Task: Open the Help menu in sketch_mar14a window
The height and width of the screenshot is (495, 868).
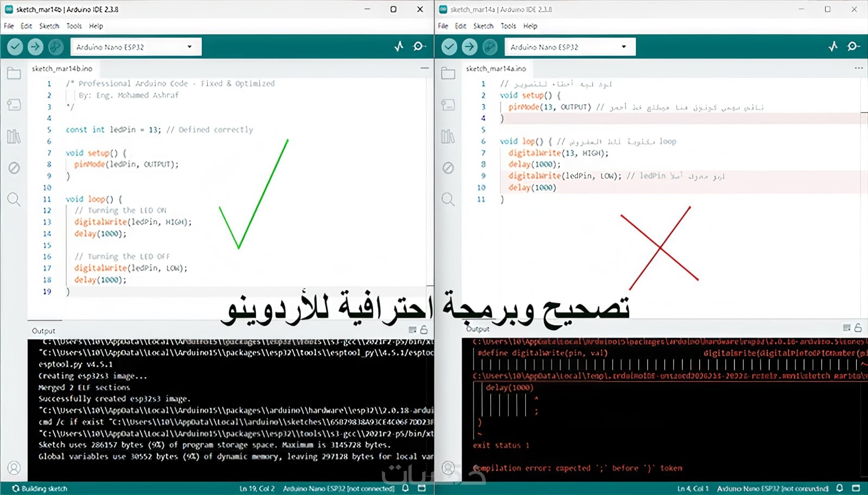Action: pyautogui.click(x=531, y=26)
